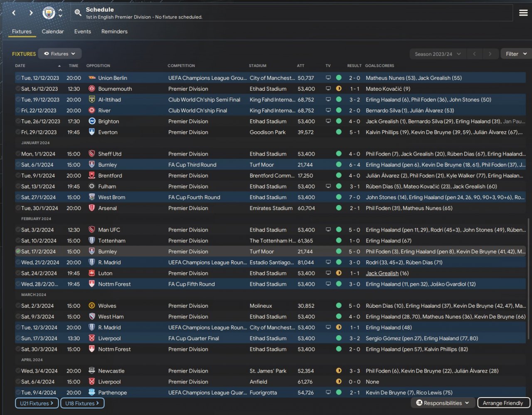Click the Arsenal club badge

(92, 208)
